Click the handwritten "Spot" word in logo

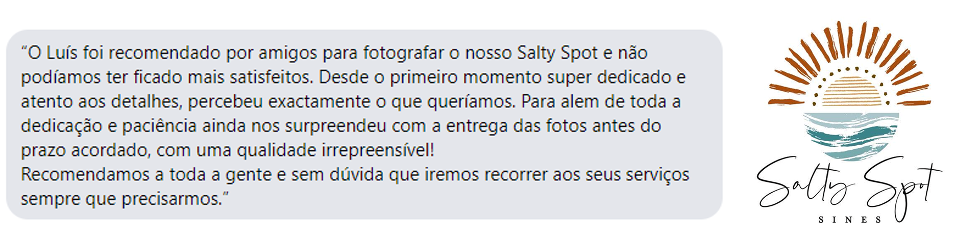tap(901, 189)
